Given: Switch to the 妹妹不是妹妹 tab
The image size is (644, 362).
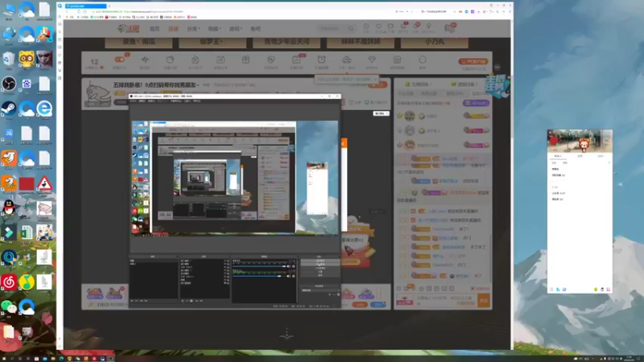Looking at the screenshot, I should pyautogui.click(x=361, y=42).
